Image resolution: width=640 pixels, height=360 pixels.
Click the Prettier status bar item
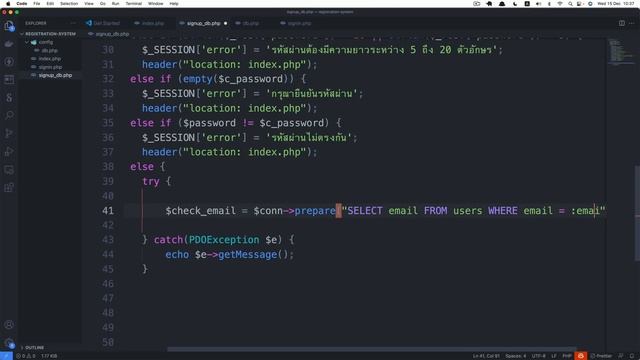(x=602, y=356)
